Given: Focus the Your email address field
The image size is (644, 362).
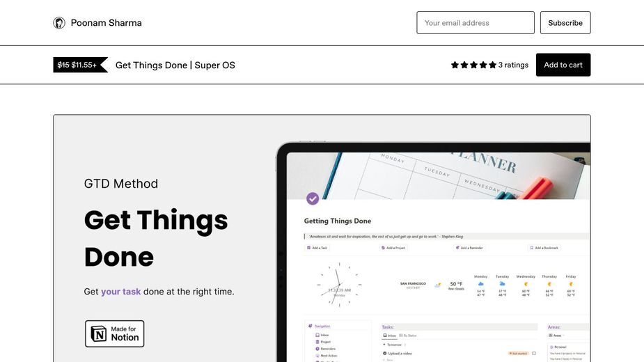Looking at the screenshot, I should point(476,22).
